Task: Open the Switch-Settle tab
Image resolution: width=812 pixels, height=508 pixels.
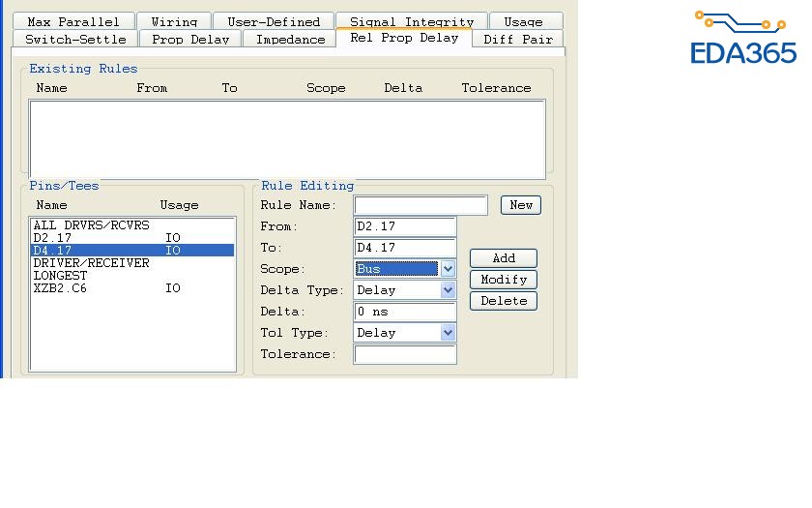Action: (75, 39)
